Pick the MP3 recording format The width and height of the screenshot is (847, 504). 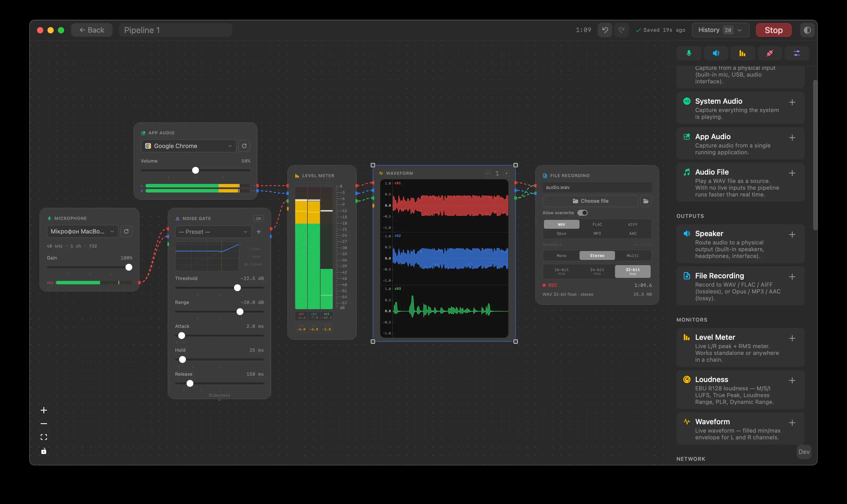597,234
